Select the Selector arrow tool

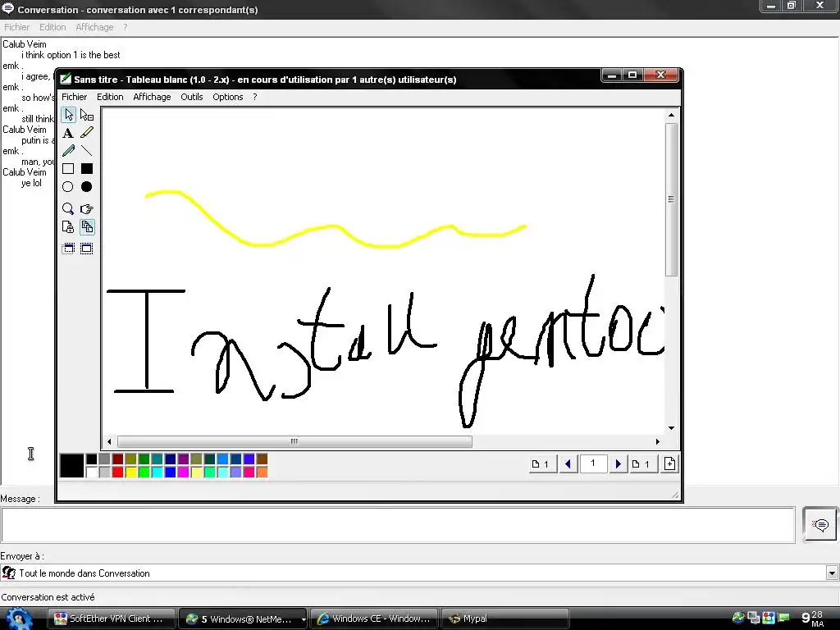point(68,115)
